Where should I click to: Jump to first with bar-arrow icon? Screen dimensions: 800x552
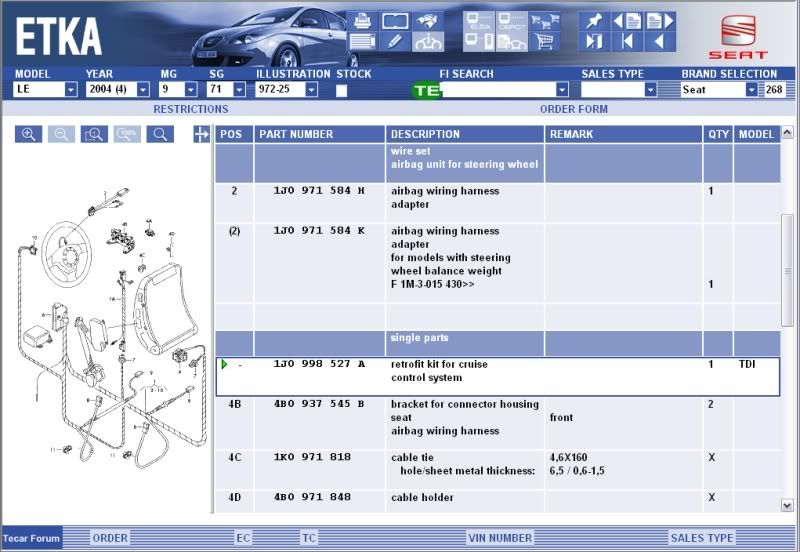click(x=627, y=42)
